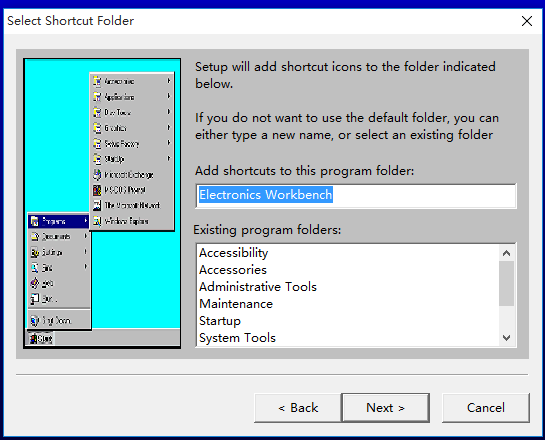Select Accessibility in existing program folders
Screen dimensions: 545x440
click(234, 253)
